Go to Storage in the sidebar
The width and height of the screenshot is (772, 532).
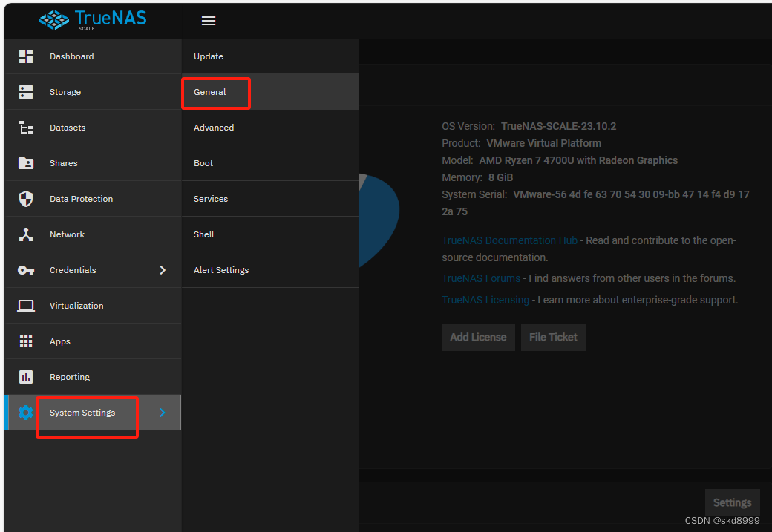93,92
